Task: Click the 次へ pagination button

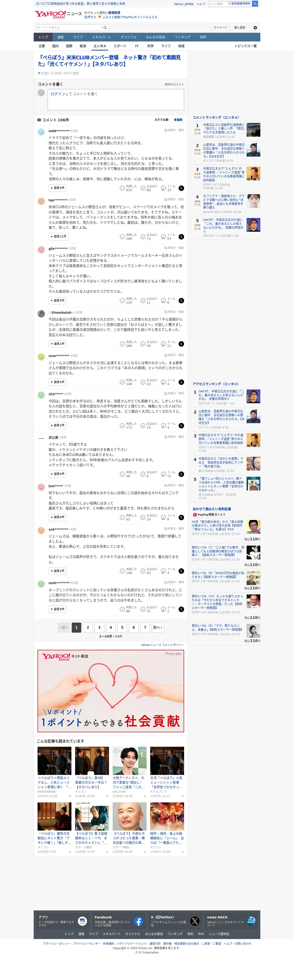Action: [158, 627]
